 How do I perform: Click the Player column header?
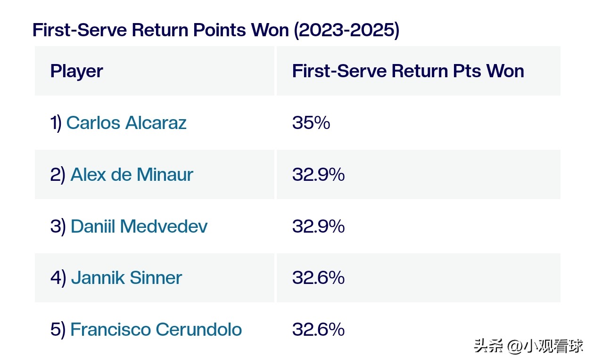[x=76, y=71]
